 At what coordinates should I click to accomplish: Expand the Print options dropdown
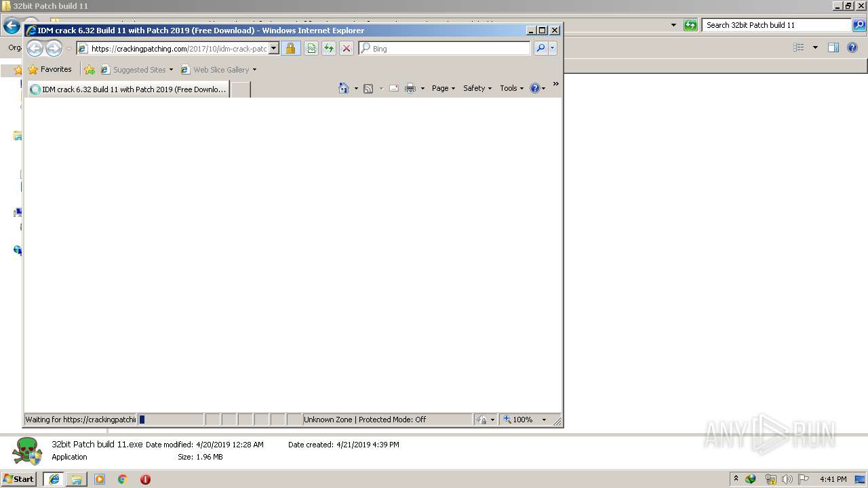point(422,88)
